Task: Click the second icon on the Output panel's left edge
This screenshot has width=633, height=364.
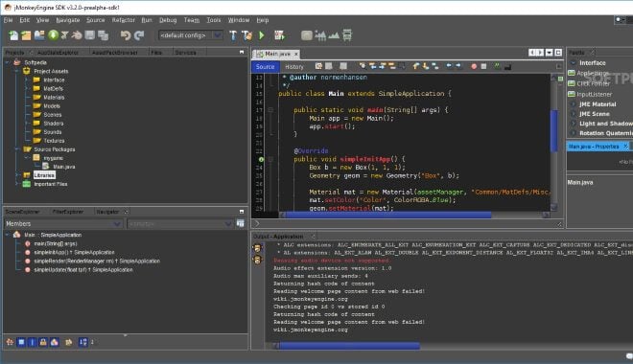Action: coord(258,260)
